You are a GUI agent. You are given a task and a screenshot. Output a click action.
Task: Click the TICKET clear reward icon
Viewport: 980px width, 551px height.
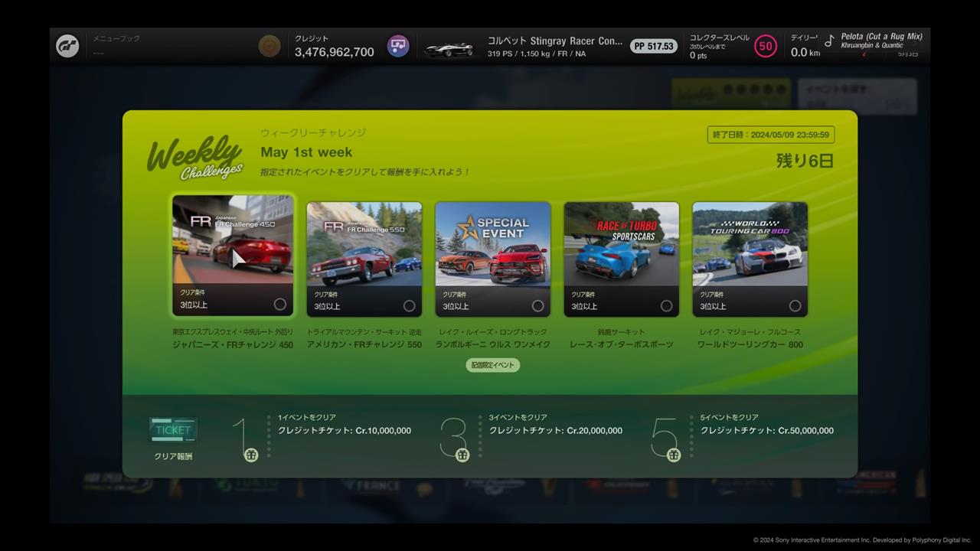pos(173,430)
